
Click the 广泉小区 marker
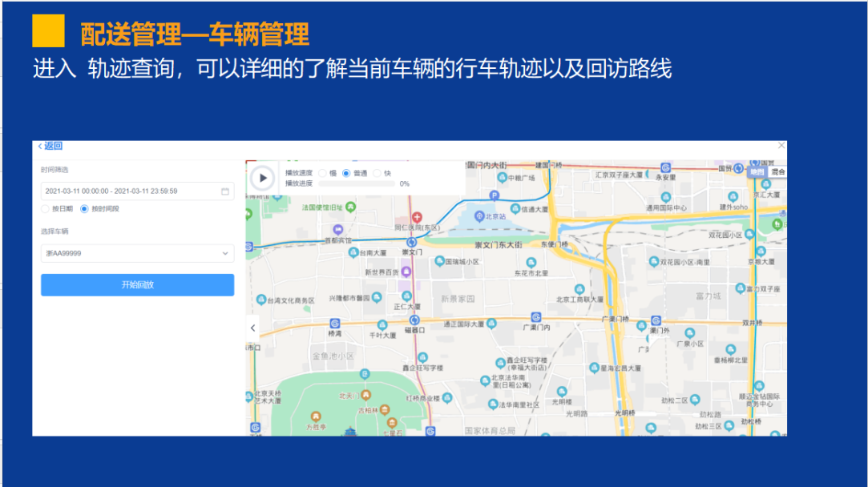(x=689, y=333)
